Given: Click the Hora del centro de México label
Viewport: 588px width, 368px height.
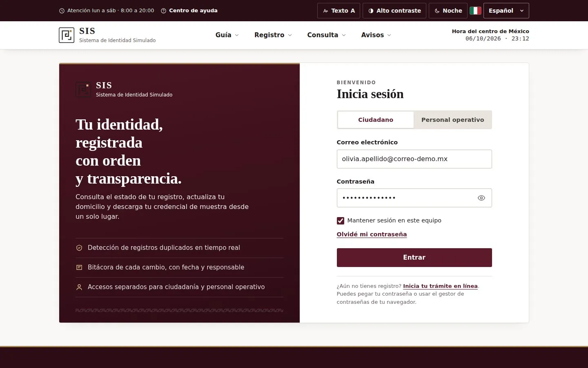Looking at the screenshot, I should click(x=490, y=31).
